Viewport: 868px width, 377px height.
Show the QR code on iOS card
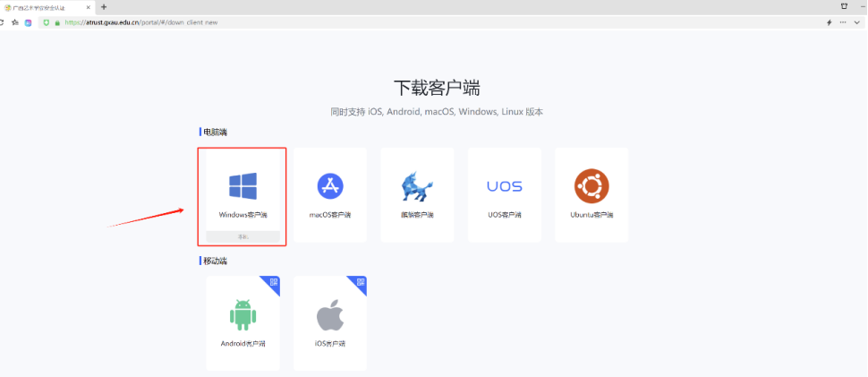[361, 282]
